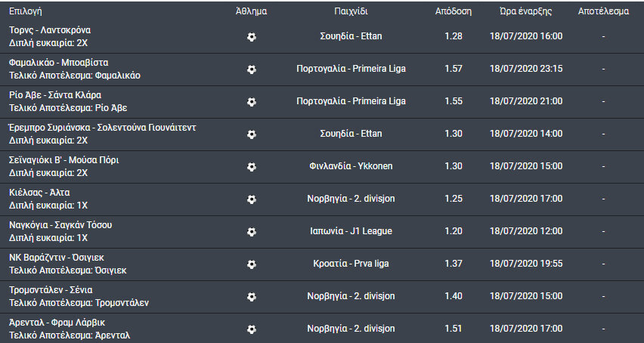This screenshot has height=343, width=644.
Task: Click the Απόδοση column header
Action: pos(454,11)
